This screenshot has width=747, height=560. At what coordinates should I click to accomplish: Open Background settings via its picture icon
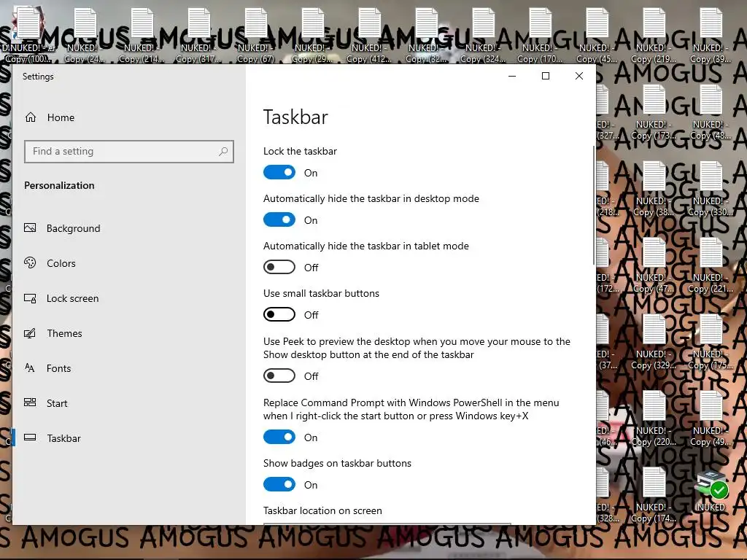(30, 228)
